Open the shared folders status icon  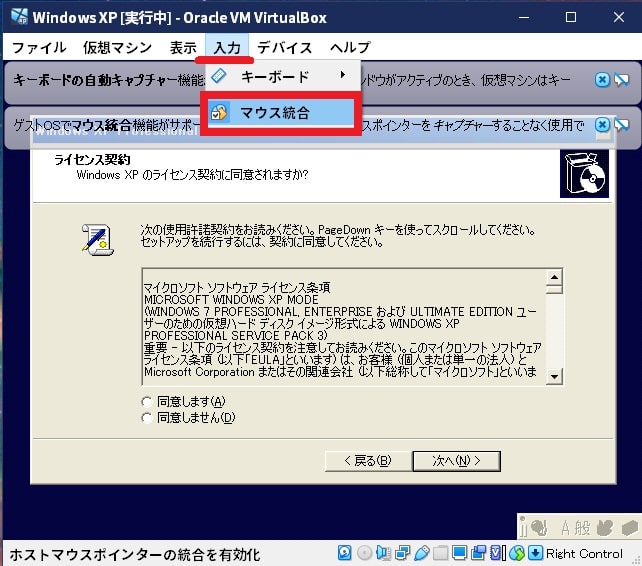(440, 553)
